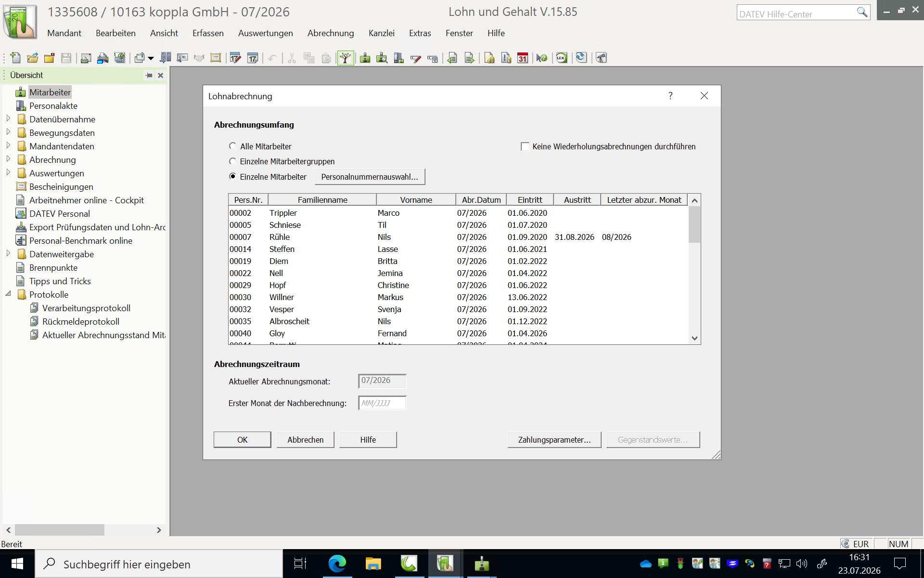
Task: Click the OneDrive cloud tray icon
Action: 646,564
